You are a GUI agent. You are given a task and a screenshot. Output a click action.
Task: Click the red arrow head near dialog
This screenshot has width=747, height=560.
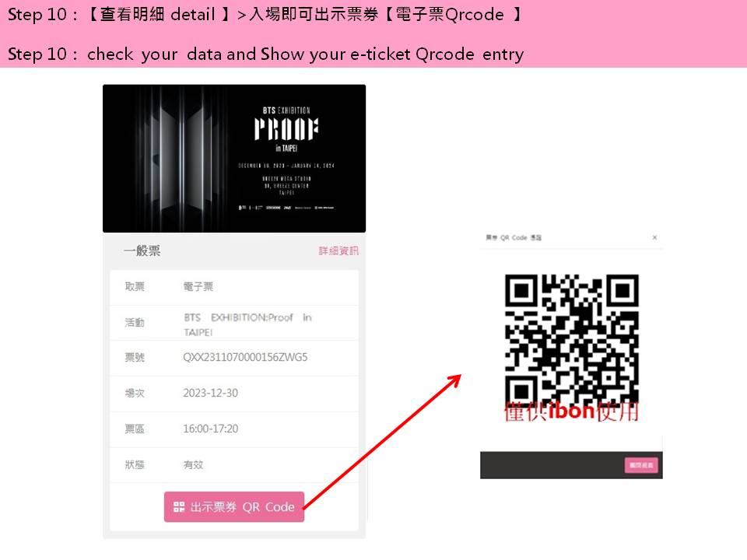click(x=455, y=380)
